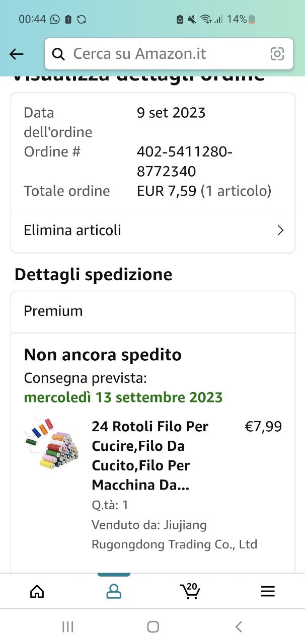Open the camera lens scan icon
305x644 pixels.
click(x=277, y=54)
